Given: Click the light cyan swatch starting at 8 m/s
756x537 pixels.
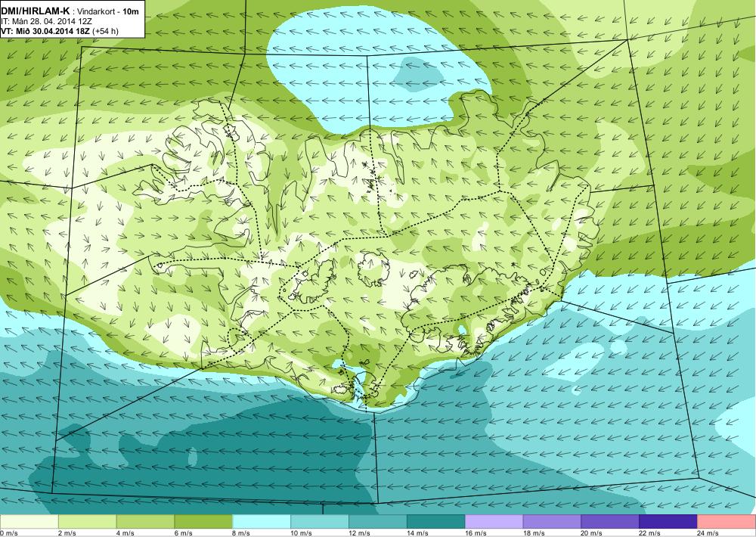Looking at the screenshot, I should click(262, 522).
